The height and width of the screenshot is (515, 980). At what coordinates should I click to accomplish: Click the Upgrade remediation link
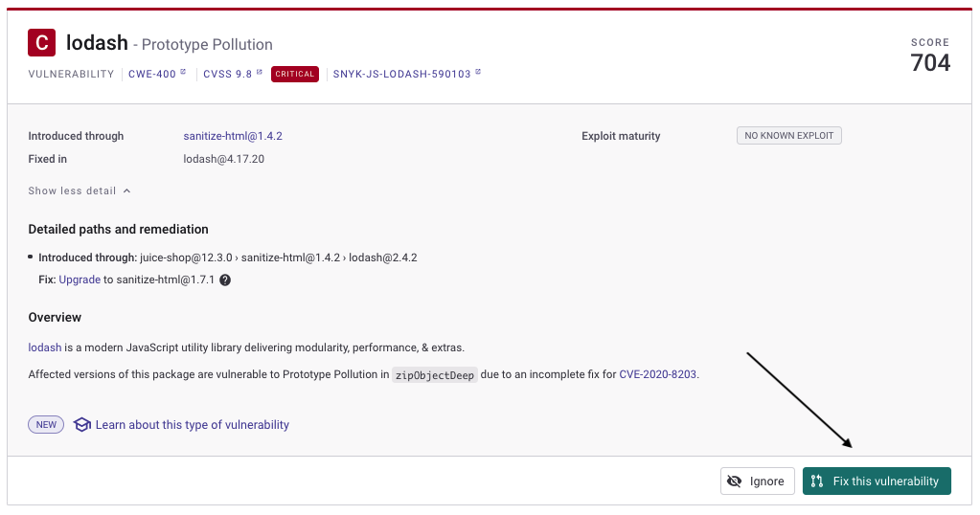click(80, 280)
